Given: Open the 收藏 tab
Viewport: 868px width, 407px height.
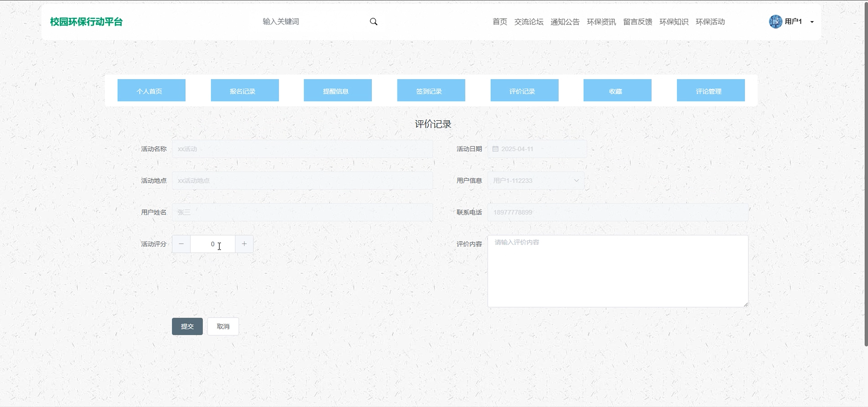Looking at the screenshot, I should [617, 90].
